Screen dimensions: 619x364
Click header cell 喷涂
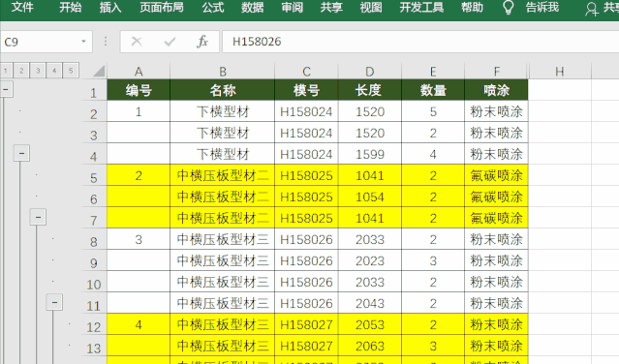click(x=496, y=90)
